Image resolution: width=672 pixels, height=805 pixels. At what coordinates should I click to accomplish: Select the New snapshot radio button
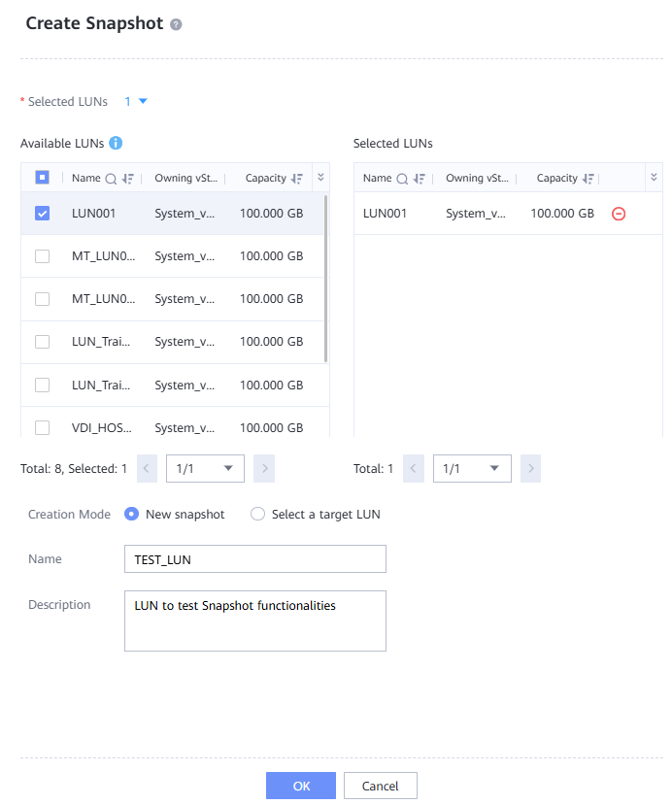point(132,515)
